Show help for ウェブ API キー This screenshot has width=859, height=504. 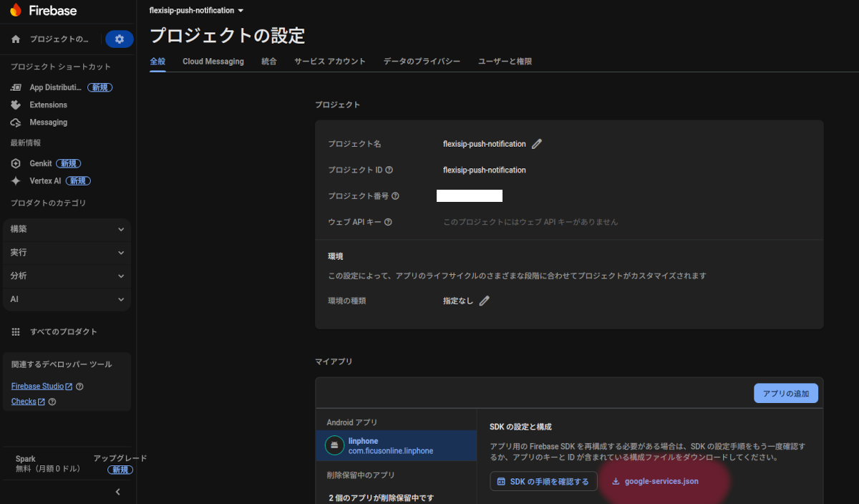point(388,222)
